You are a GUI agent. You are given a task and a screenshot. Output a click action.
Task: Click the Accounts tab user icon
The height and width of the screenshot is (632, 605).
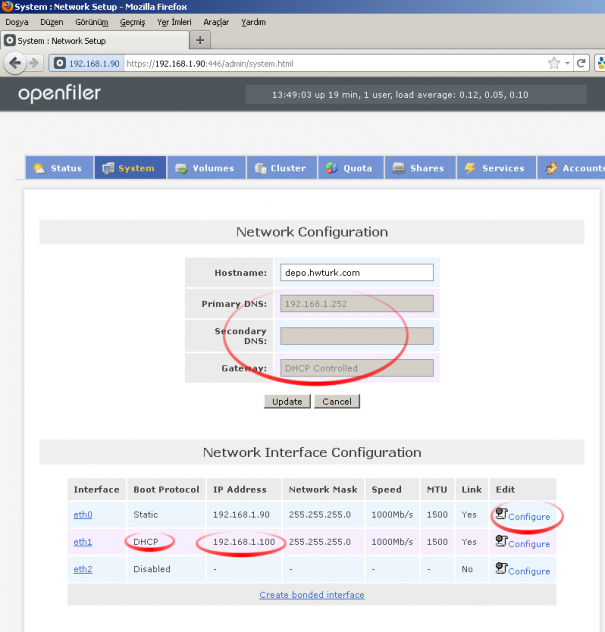pos(551,168)
